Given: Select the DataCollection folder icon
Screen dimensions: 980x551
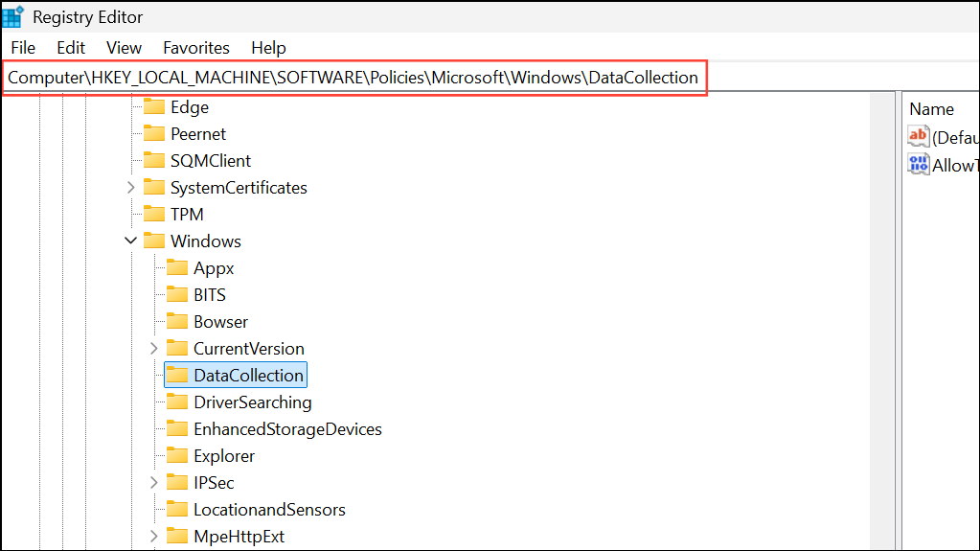Looking at the screenshot, I should click(x=177, y=376).
